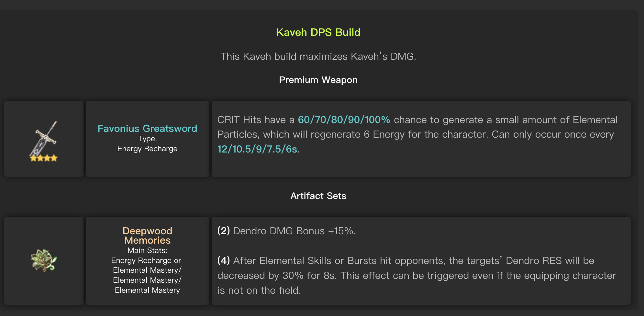
Task: Click the last Elemental Mastery main stat line
Action: tap(147, 290)
